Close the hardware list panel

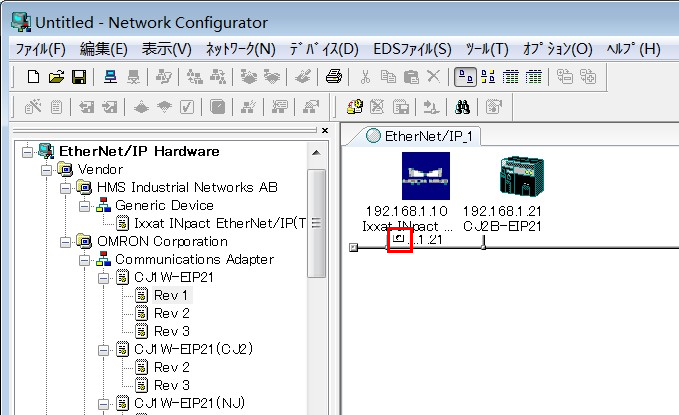pos(325,130)
